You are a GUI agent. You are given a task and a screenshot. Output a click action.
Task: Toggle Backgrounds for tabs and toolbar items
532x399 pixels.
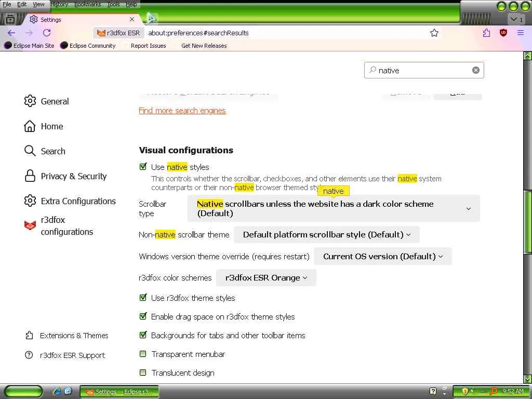point(143,335)
